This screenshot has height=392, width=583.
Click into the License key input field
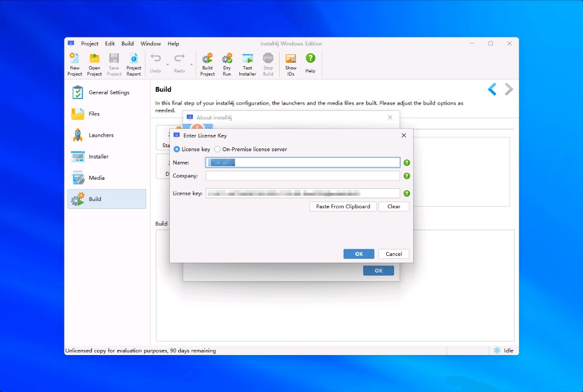(x=303, y=194)
